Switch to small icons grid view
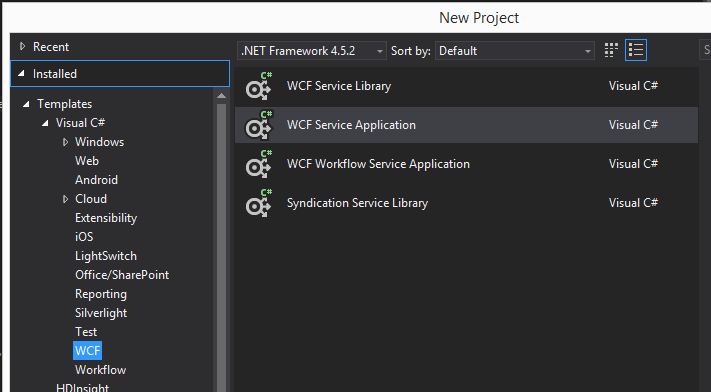Screen dimensions: 711x392 point(611,50)
